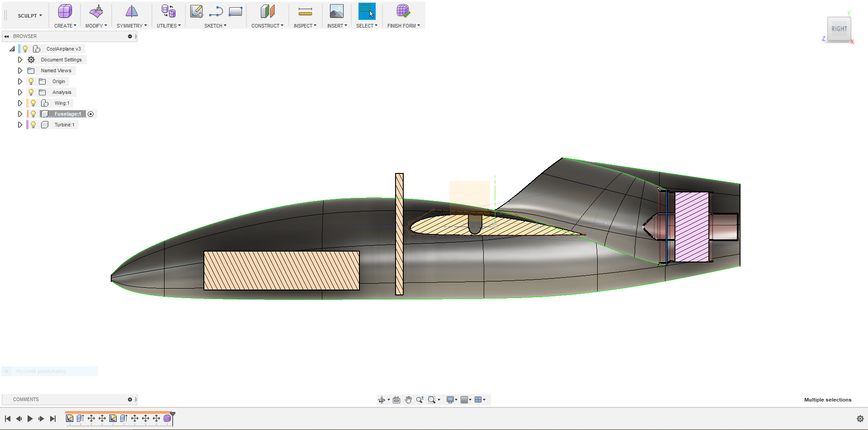Toggle visibility lightbulb for Fuselage:1
868x430 pixels.
(x=33, y=114)
